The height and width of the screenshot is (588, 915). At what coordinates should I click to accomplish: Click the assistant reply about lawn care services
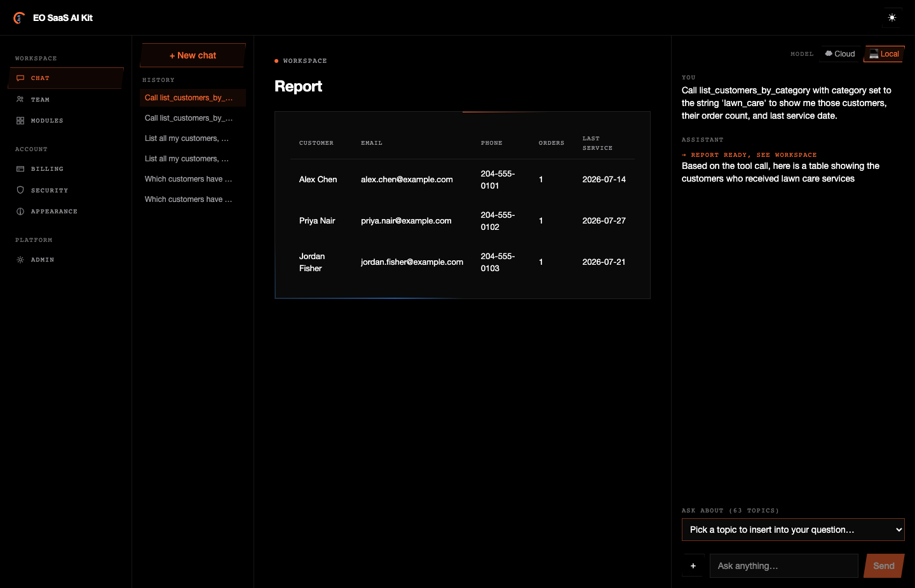pyautogui.click(x=780, y=172)
